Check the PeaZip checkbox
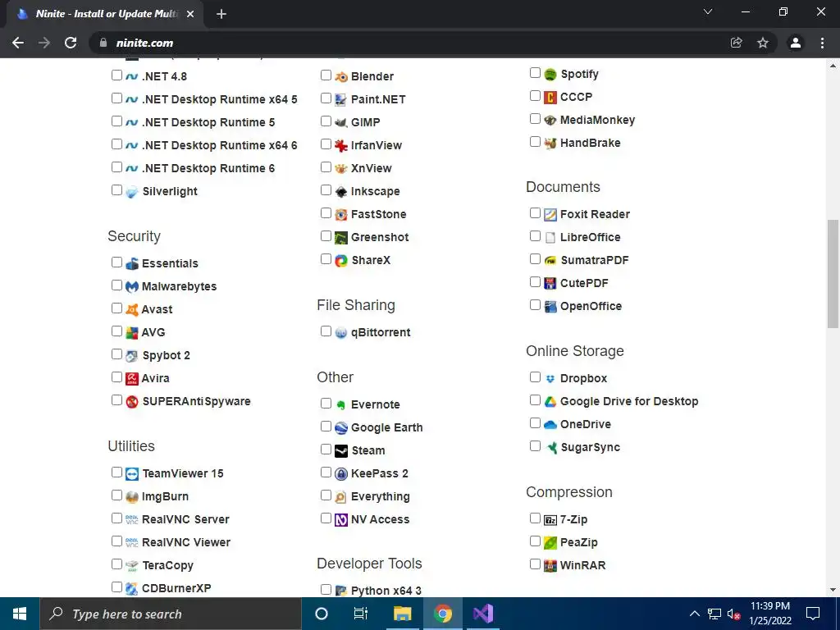 pyautogui.click(x=535, y=541)
